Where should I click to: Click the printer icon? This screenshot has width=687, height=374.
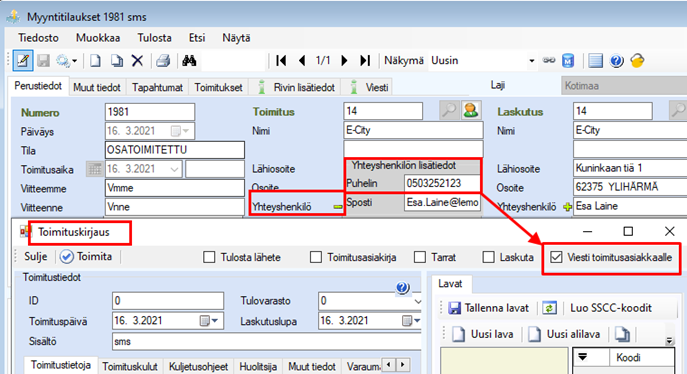coord(163,60)
